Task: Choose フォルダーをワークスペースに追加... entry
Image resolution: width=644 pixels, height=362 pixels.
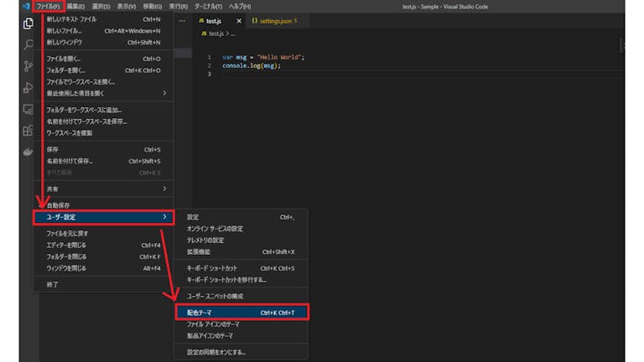Action: click(103, 110)
